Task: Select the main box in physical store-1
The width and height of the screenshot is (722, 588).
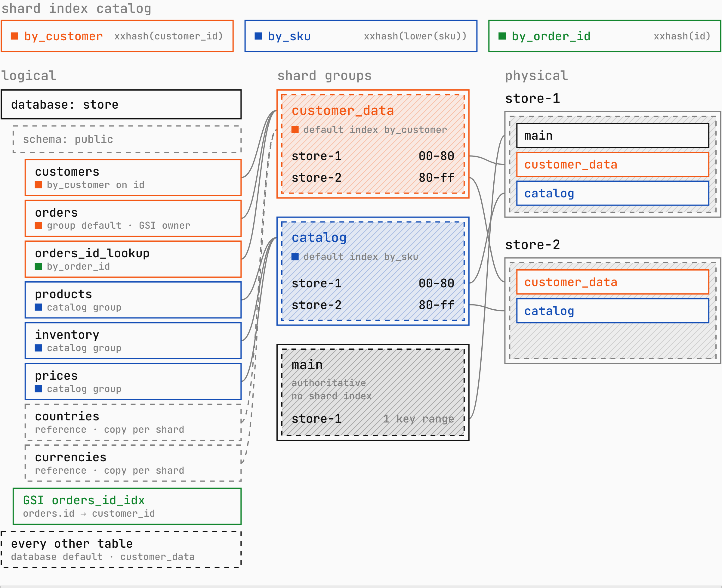Action: (x=612, y=135)
